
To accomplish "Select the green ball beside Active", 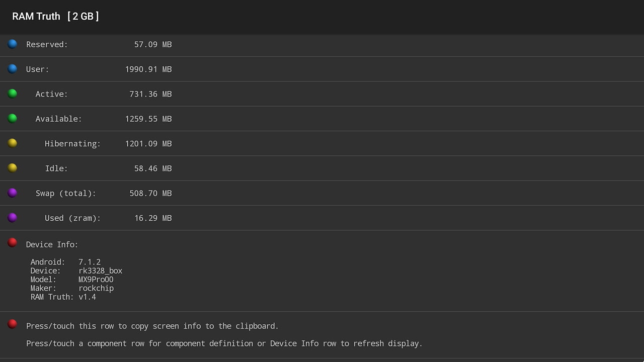I will [x=13, y=94].
